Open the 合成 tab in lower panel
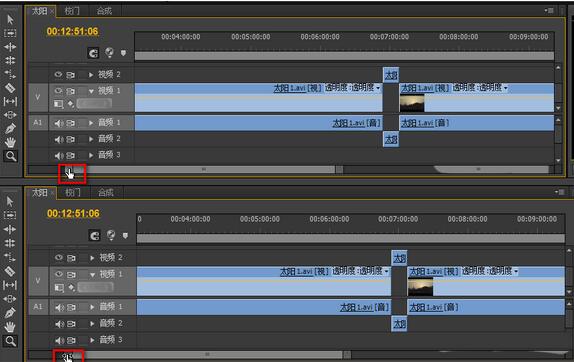This screenshot has height=362, width=574. tap(105, 193)
